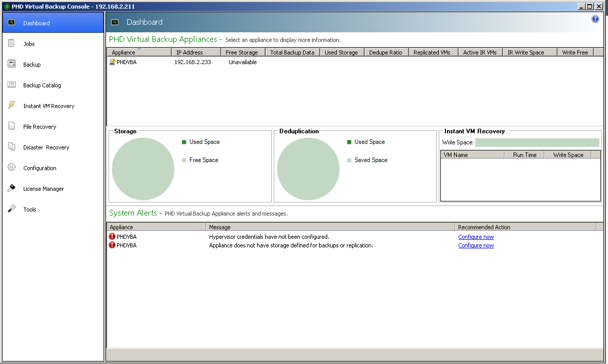Click the Disaster Recovery documents icon
This screenshot has height=364, width=608.
tap(12, 147)
